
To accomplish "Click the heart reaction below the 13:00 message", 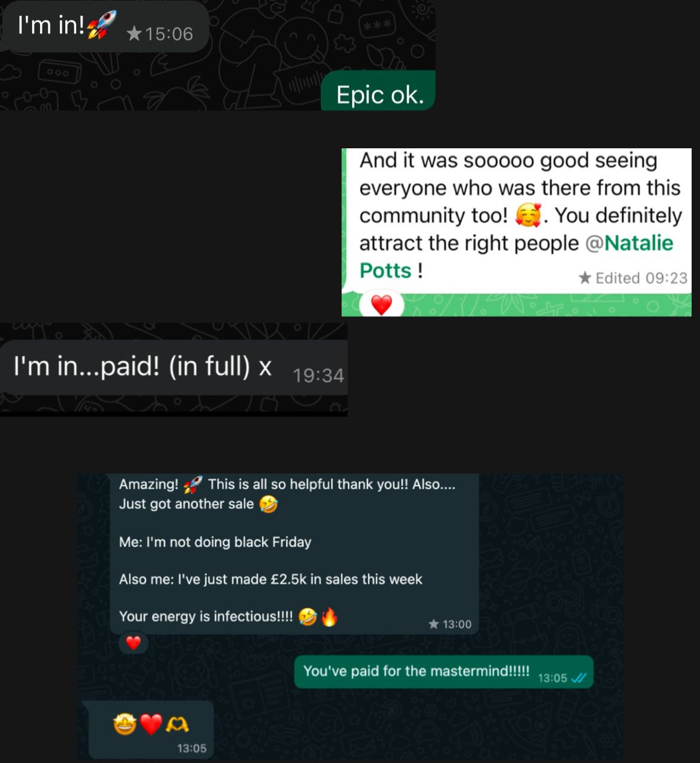I will 133,643.
